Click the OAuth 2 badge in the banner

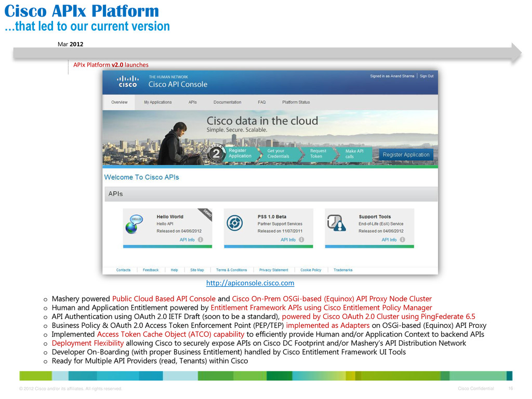tap(216, 154)
